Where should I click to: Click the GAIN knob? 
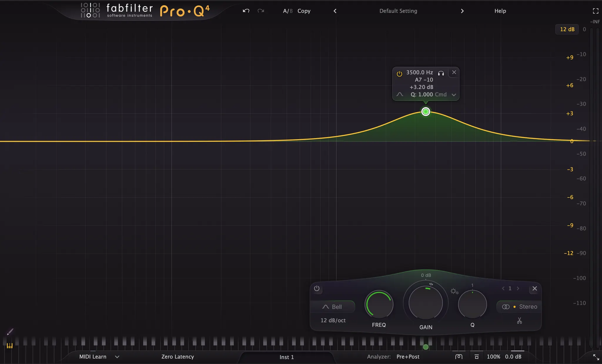point(425,303)
